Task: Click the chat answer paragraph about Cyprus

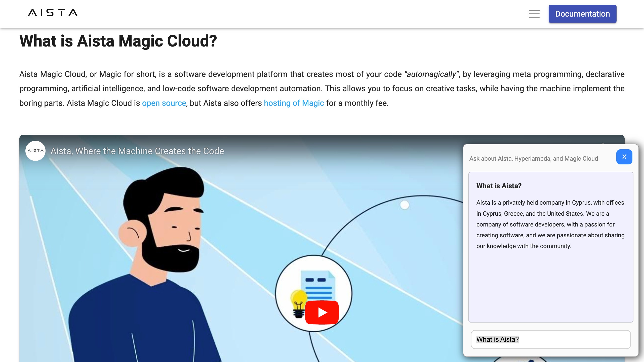Action: [550, 224]
